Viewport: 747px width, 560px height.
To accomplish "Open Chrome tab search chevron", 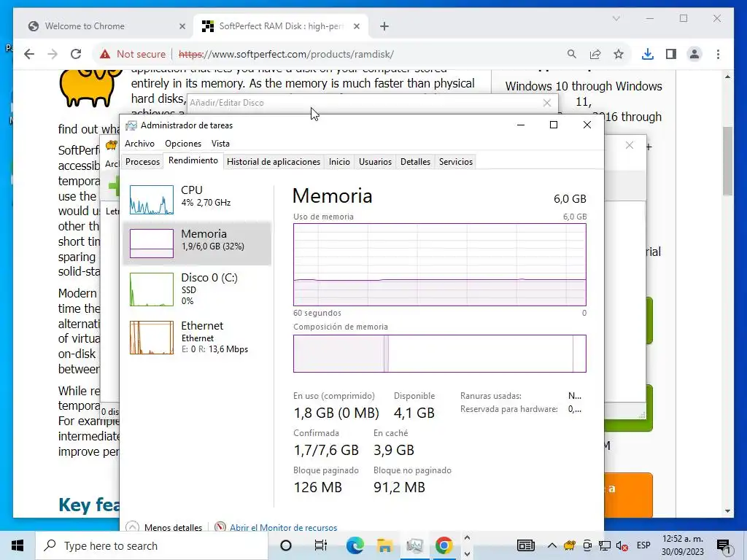I will pyautogui.click(x=616, y=18).
